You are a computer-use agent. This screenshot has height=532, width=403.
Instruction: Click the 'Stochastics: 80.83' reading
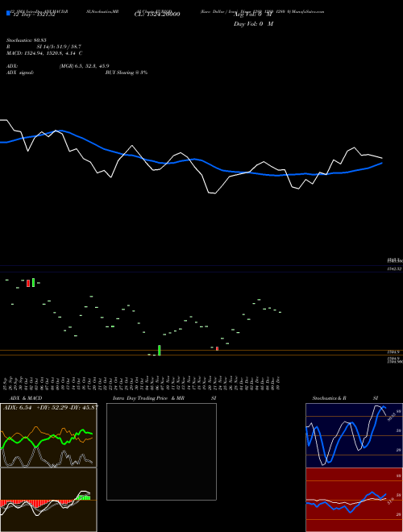point(27,40)
